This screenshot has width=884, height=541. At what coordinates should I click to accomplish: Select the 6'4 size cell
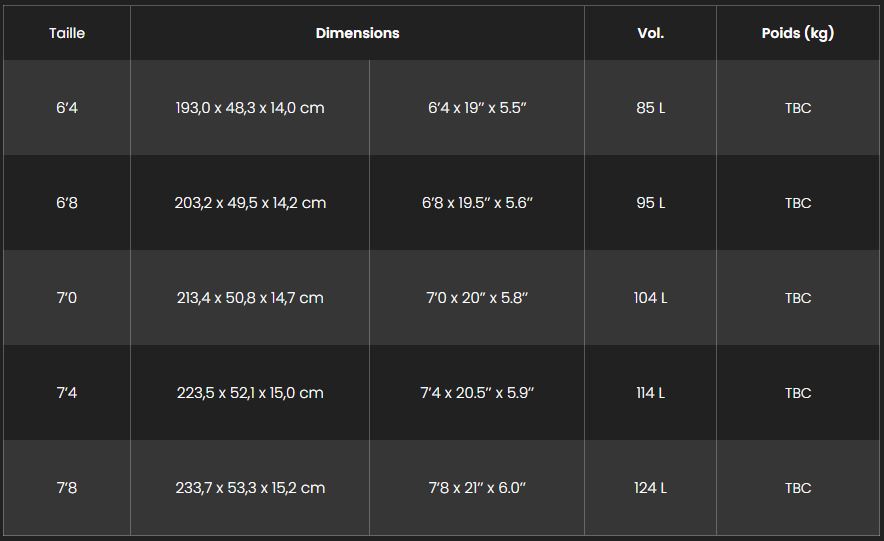point(67,108)
